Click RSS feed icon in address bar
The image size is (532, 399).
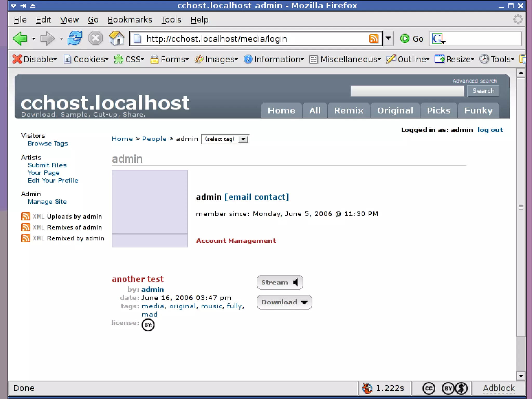374,38
